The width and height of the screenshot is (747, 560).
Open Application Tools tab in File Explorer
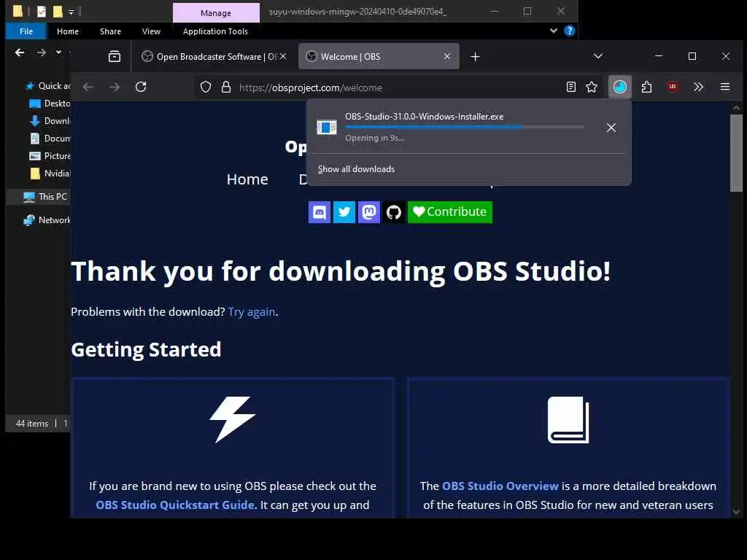pos(215,31)
